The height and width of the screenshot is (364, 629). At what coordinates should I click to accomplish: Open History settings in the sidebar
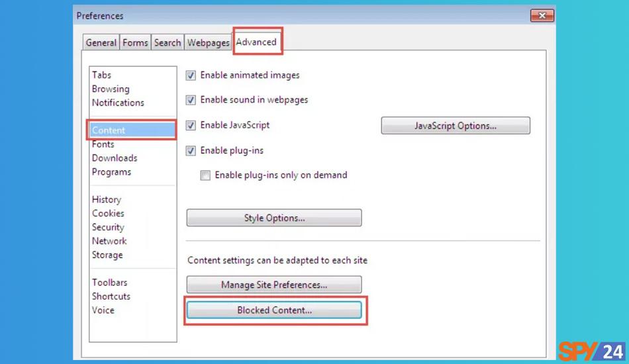click(x=107, y=200)
